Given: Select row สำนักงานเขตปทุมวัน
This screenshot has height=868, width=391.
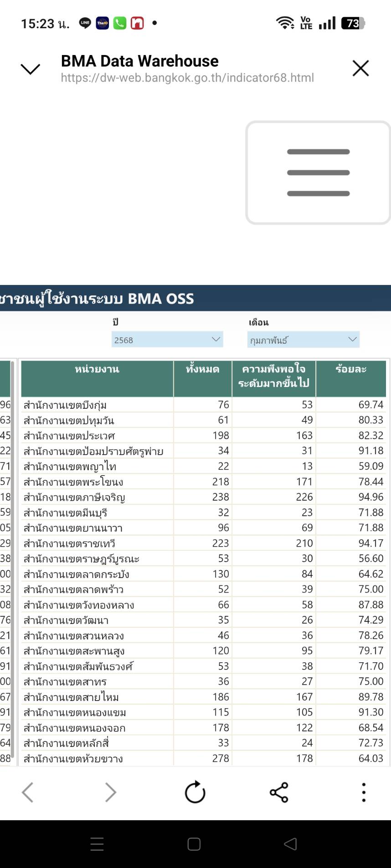Looking at the screenshot, I should coord(203,420).
